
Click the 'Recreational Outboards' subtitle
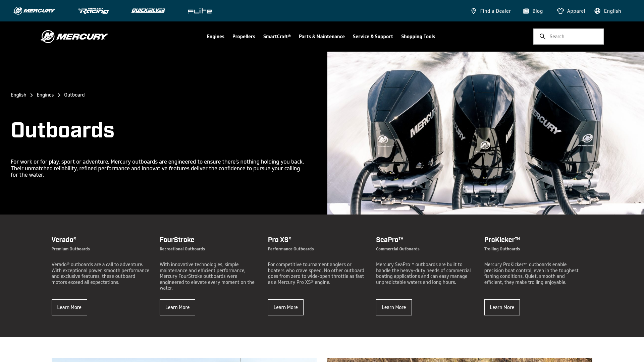coord(182,249)
